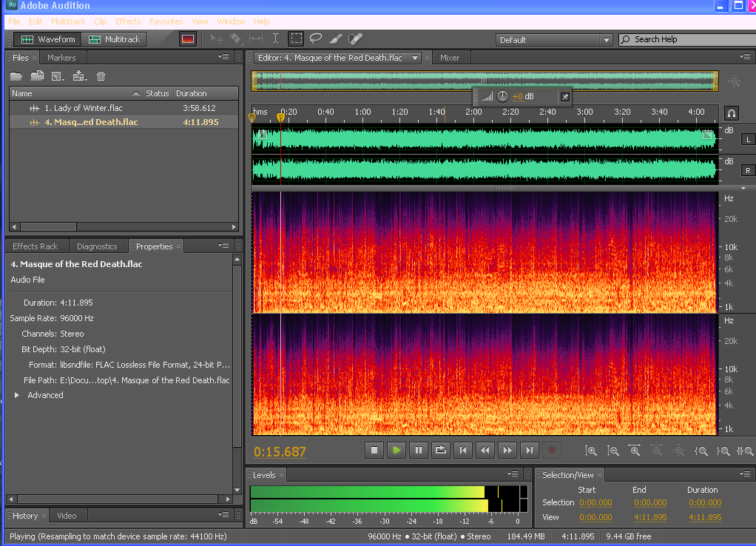This screenshot has width=756, height=546.
Task: Select the Paintbrush Selection tool
Action: (x=336, y=39)
